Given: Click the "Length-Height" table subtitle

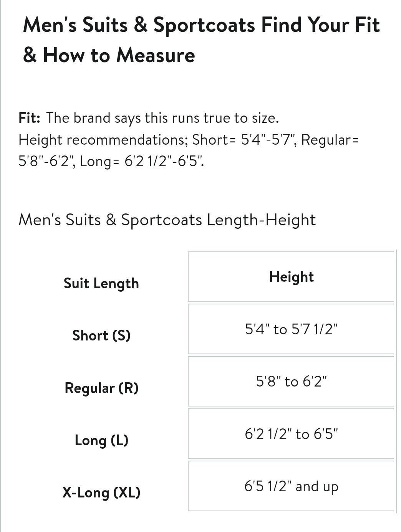Looking at the screenshot, I should (x=261, y=220).
